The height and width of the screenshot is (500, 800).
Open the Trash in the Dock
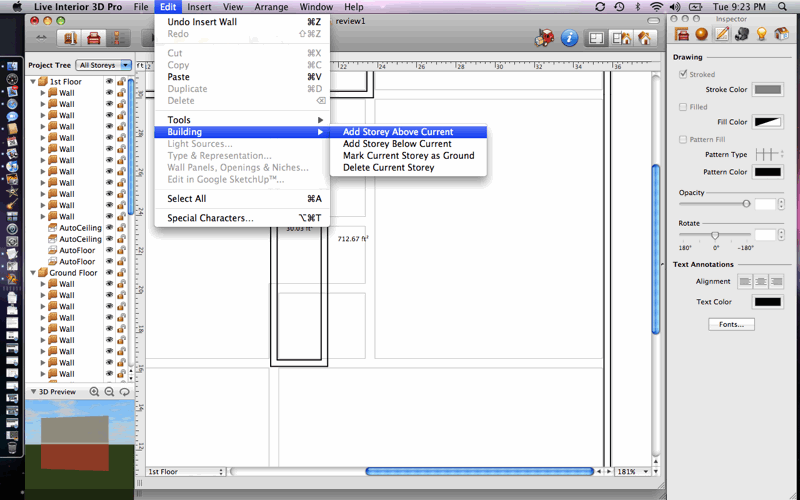[12, 448]
